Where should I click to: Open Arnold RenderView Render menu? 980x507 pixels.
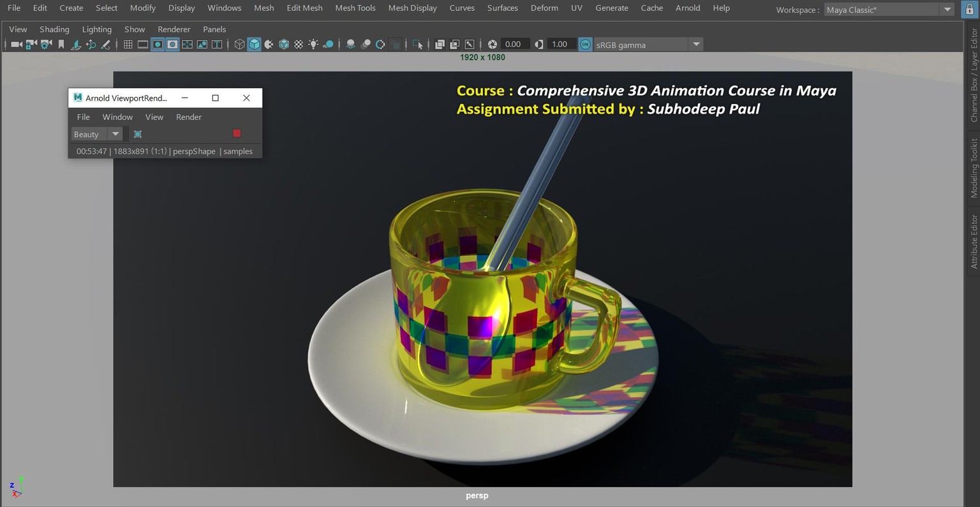[189, 117]
